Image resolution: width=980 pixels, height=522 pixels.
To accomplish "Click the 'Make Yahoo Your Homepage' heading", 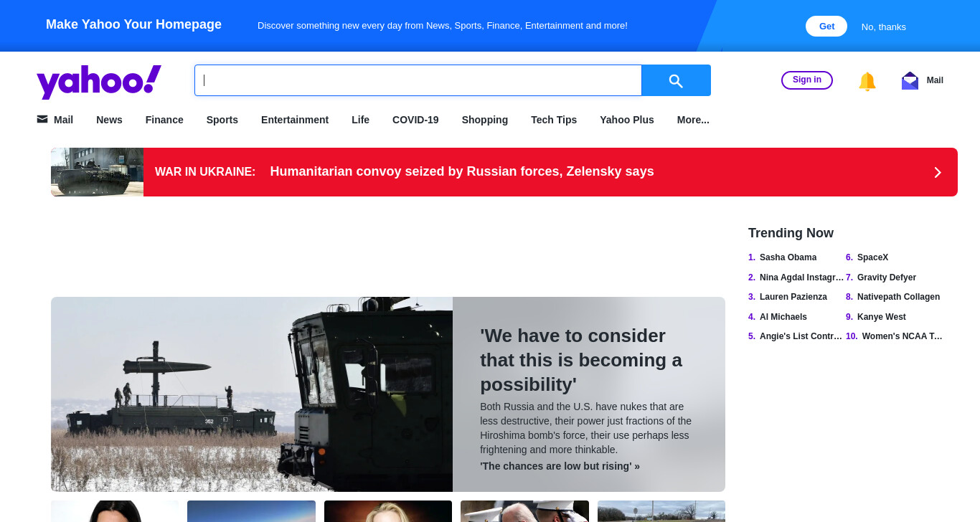I will click(133, 24).
